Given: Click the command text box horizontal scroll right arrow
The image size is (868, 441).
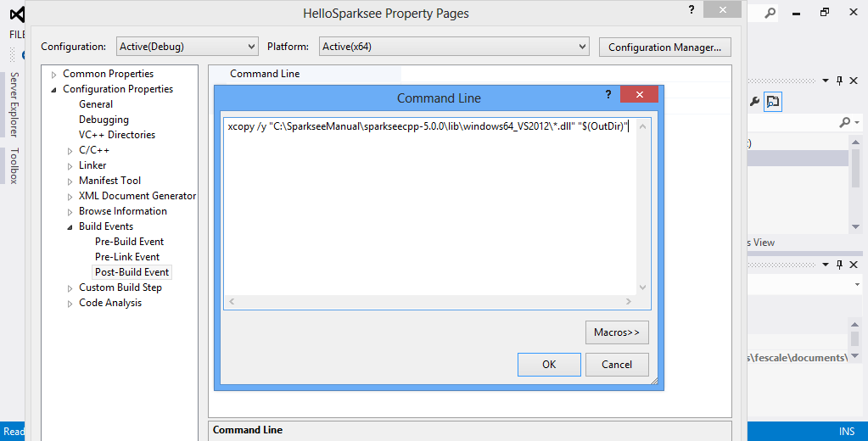Looking at the screenshot, I should pyautogui.click(x=629, y=302).
